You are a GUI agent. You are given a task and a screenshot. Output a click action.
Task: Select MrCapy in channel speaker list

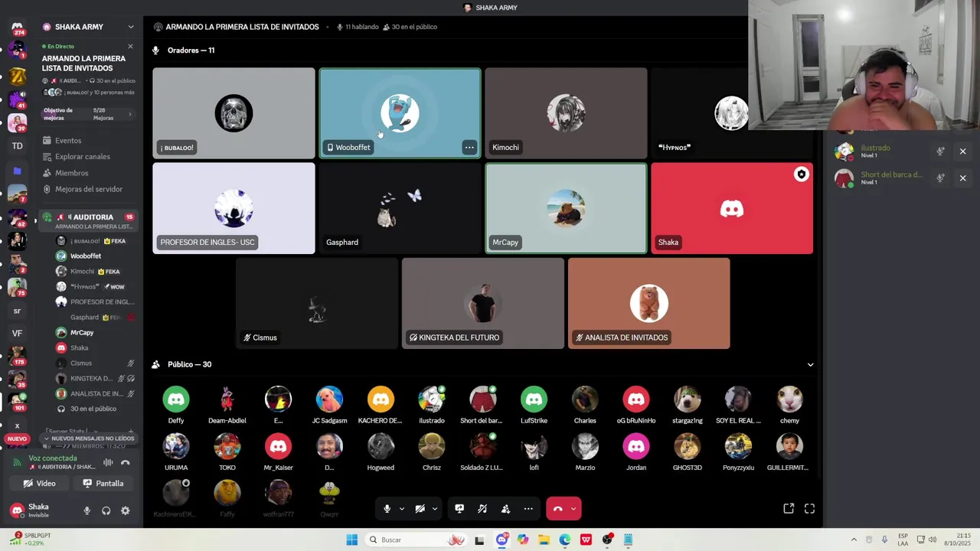[81, 333]
